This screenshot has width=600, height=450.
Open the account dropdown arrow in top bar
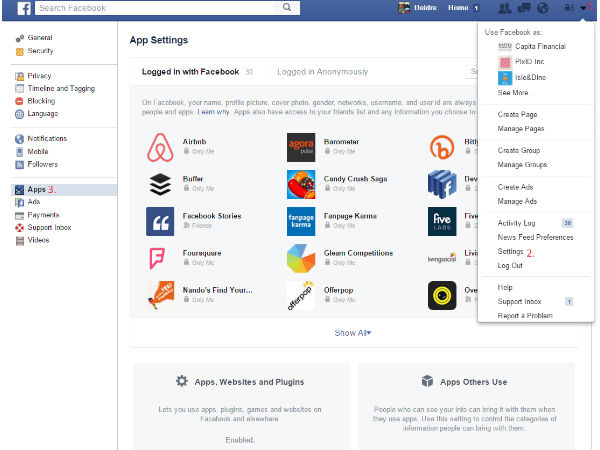584,8
